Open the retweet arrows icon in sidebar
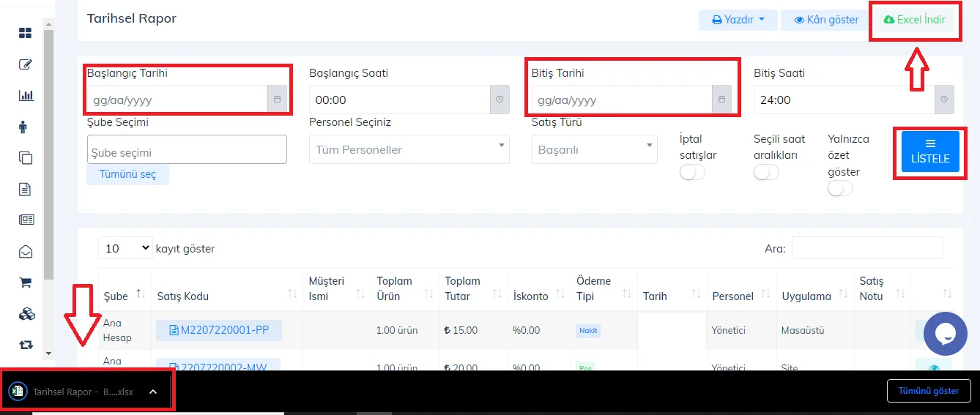This screenshot has width=980, height=415. [26, 344]
